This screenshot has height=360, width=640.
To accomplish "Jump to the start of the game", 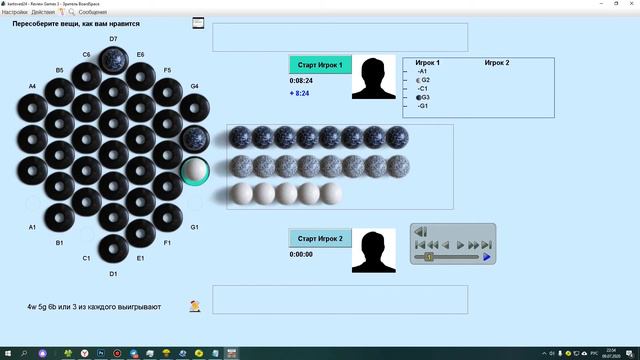I will click(420, 245).
